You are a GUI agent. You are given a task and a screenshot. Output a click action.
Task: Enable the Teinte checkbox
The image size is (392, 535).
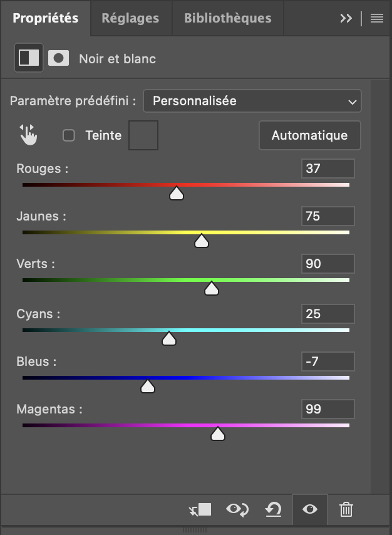click(x=69, y=135)
